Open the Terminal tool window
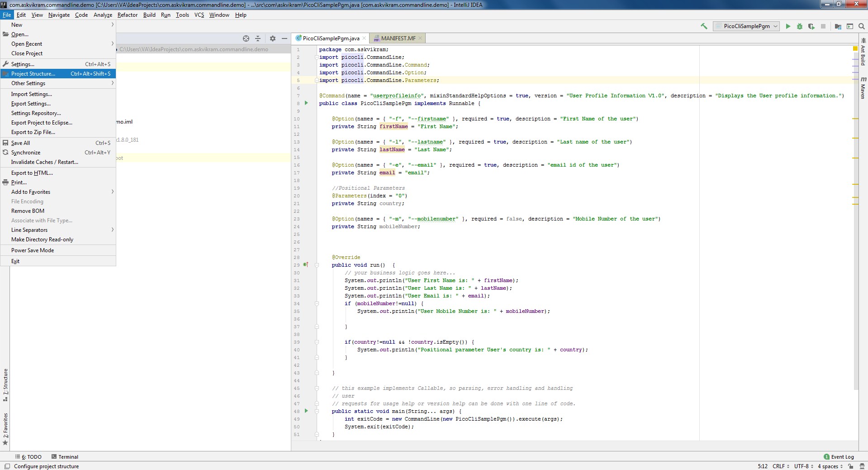This screenshot has width=868, height=470. click(x=67, y=457)
